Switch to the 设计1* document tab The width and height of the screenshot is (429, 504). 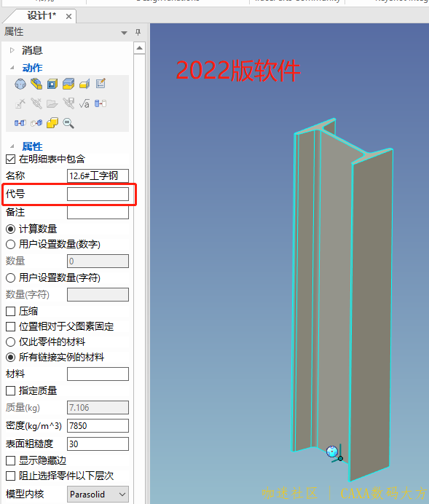click(x=41, y=15)
